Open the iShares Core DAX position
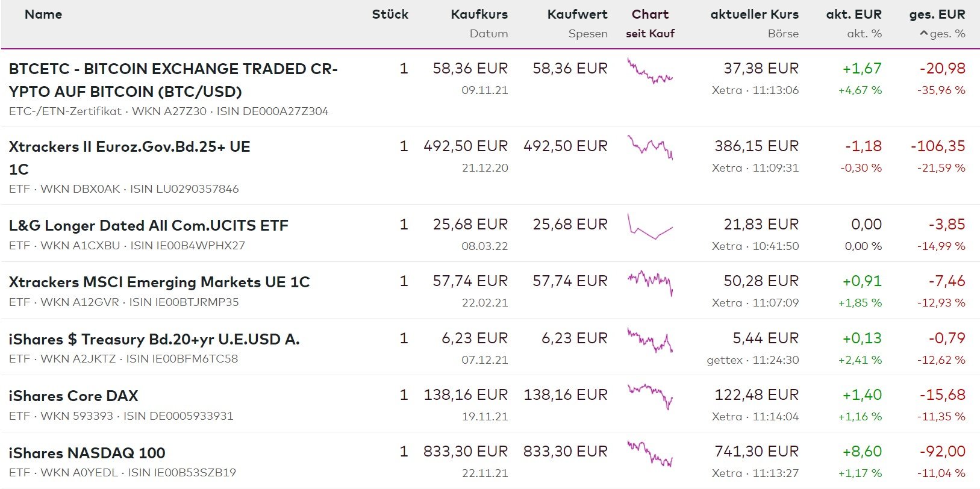 (x=73, y=396)
